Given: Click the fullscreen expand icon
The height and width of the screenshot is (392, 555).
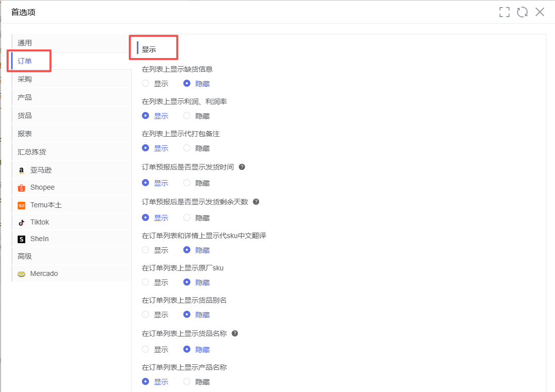Looking at the screenshot, I should (x=504, y=12).
